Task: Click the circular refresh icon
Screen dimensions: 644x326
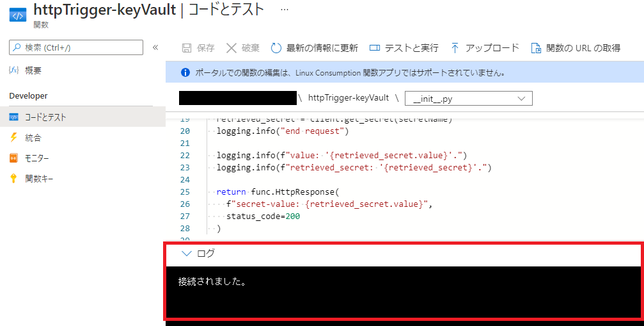Action: coord(276,48)
